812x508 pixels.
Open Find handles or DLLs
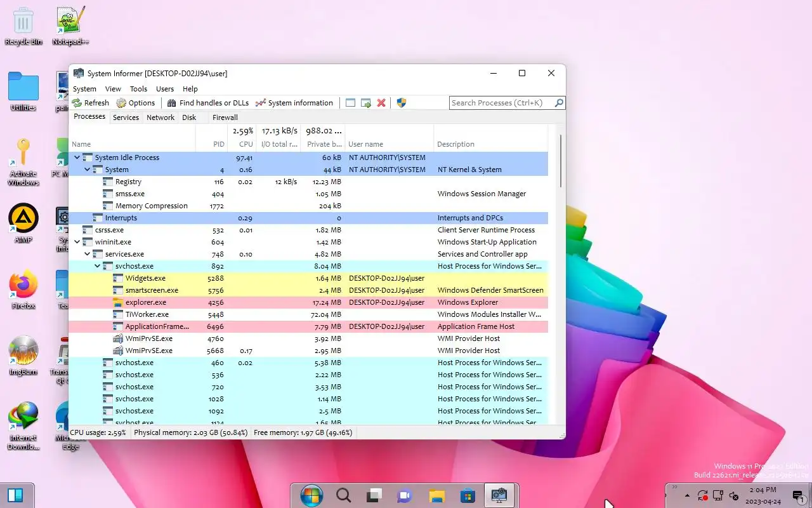[x=208, y=103]
